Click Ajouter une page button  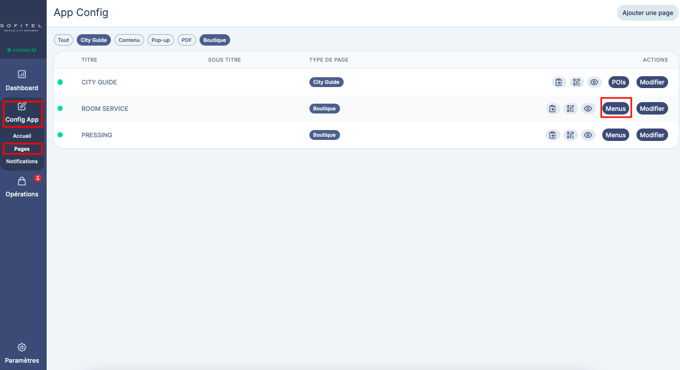[647, 13]
